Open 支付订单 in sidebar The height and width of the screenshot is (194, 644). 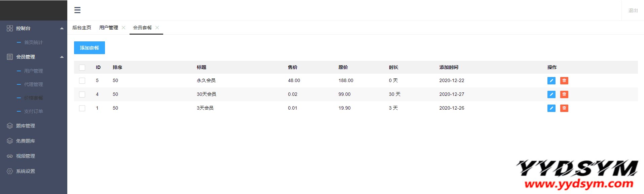[33, 111]
